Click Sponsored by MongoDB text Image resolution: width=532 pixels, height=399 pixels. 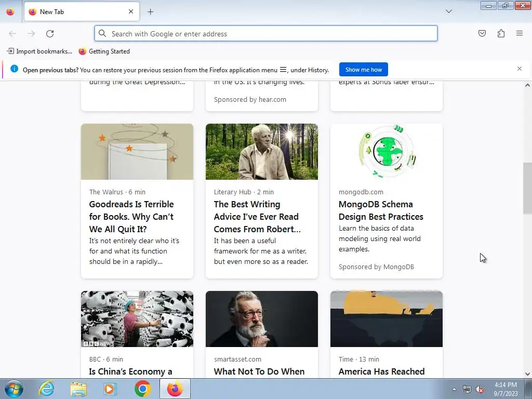[x=376, y=267]
